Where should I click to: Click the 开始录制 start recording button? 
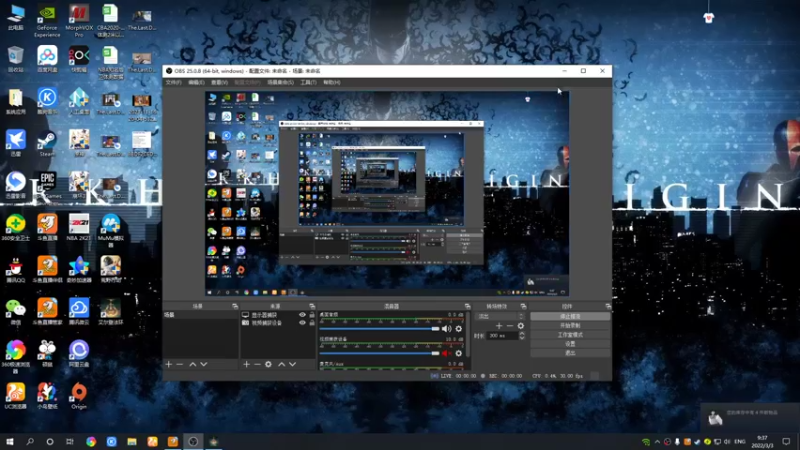click(570, 326)
